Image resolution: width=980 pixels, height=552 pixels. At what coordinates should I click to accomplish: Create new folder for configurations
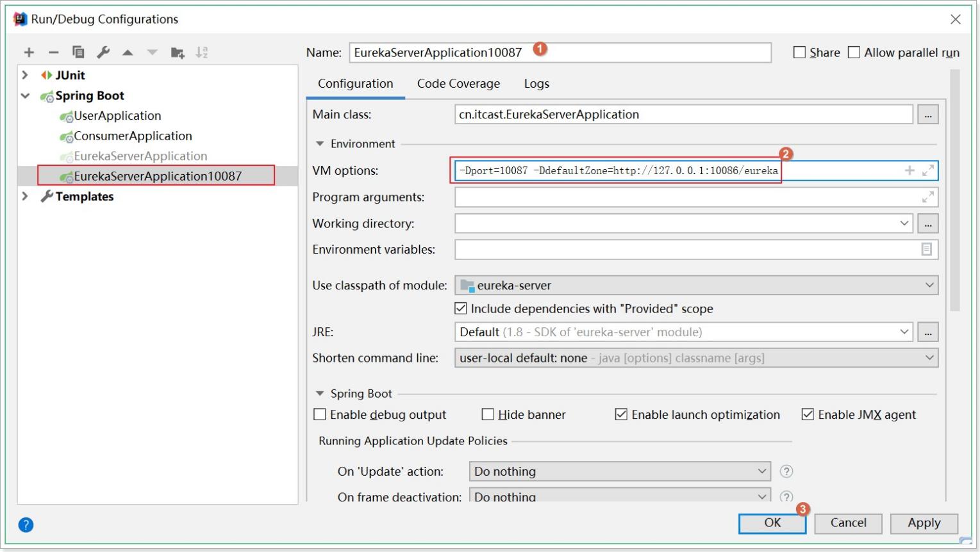point(178,53)
